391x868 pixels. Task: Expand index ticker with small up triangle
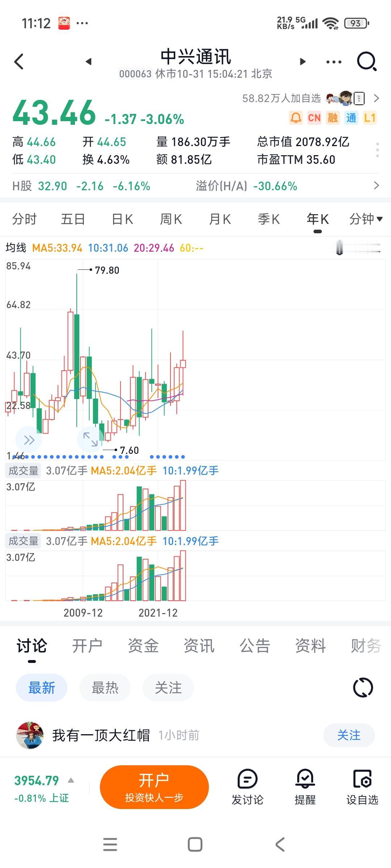point(71,780)
